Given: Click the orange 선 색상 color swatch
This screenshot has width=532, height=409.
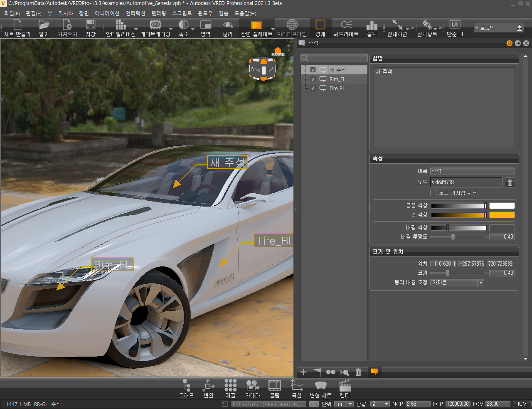Looking at the screenshot, I should (x=502, y=215).
